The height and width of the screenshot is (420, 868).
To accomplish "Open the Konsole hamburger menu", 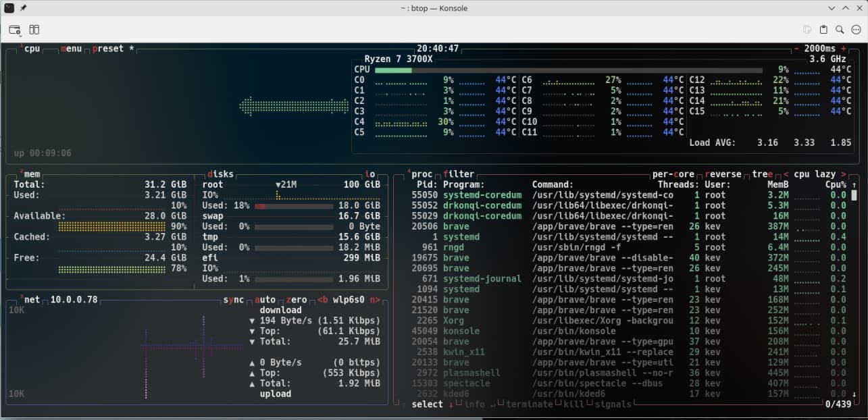I will 856,30.
